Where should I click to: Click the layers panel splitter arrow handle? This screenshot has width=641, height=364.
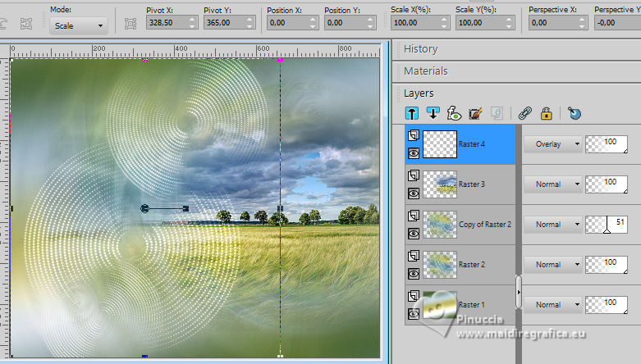click(519, 292)
